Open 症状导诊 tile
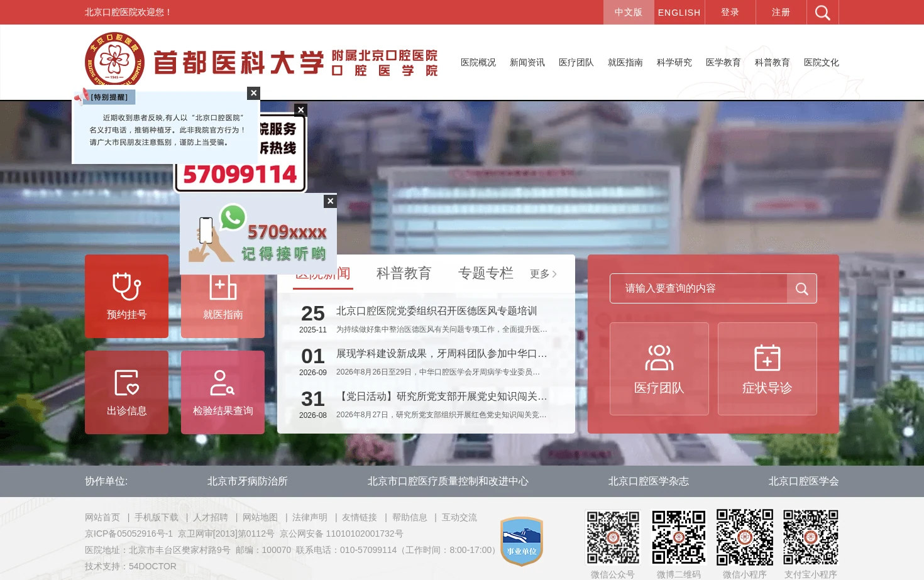Screen dimensions: 924x580 tap(767, 369)
